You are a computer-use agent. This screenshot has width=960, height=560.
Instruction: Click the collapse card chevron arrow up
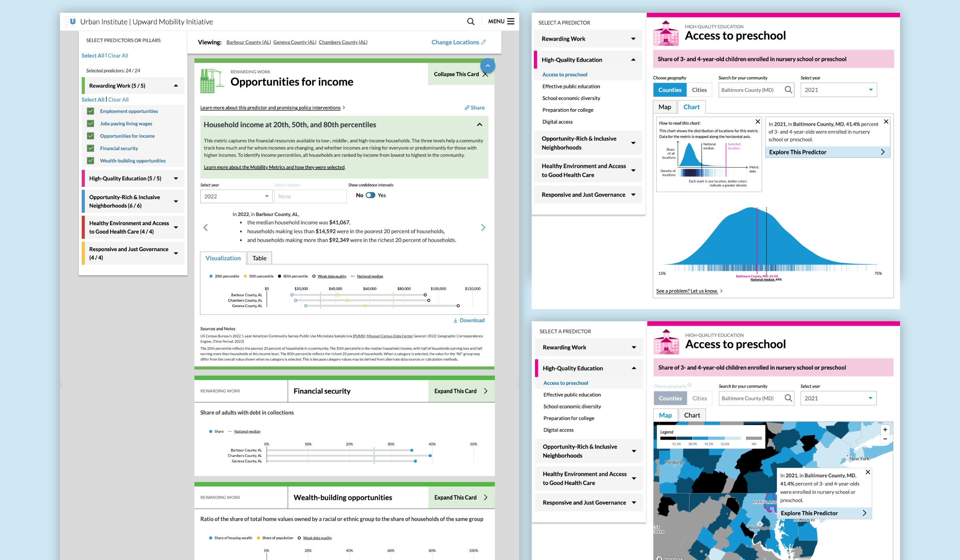(x=489, y=65)
